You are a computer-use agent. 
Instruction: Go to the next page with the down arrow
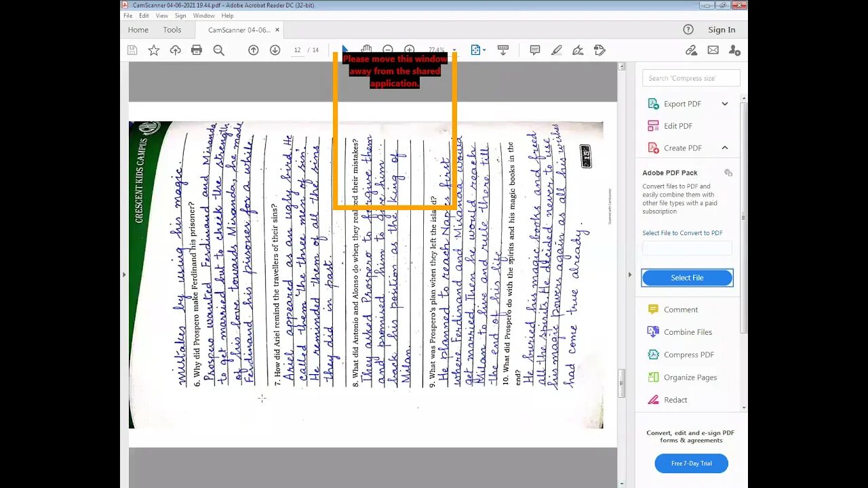(x=275, y=50)
